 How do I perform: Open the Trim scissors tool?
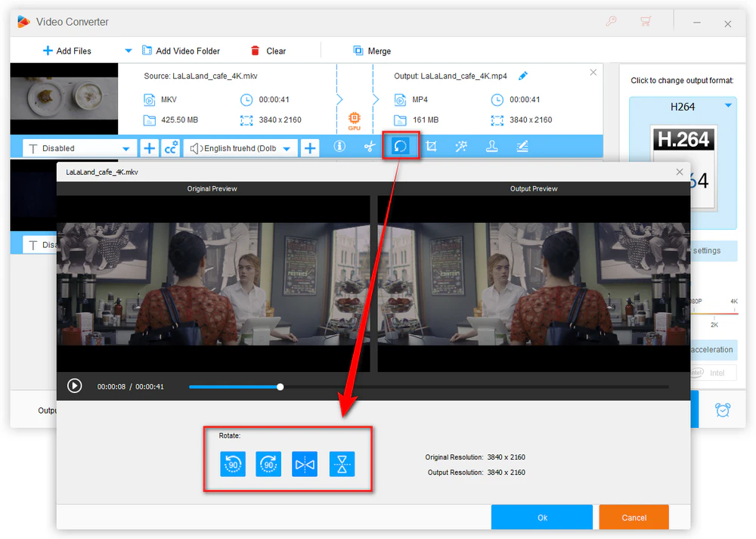pos(370,146)
